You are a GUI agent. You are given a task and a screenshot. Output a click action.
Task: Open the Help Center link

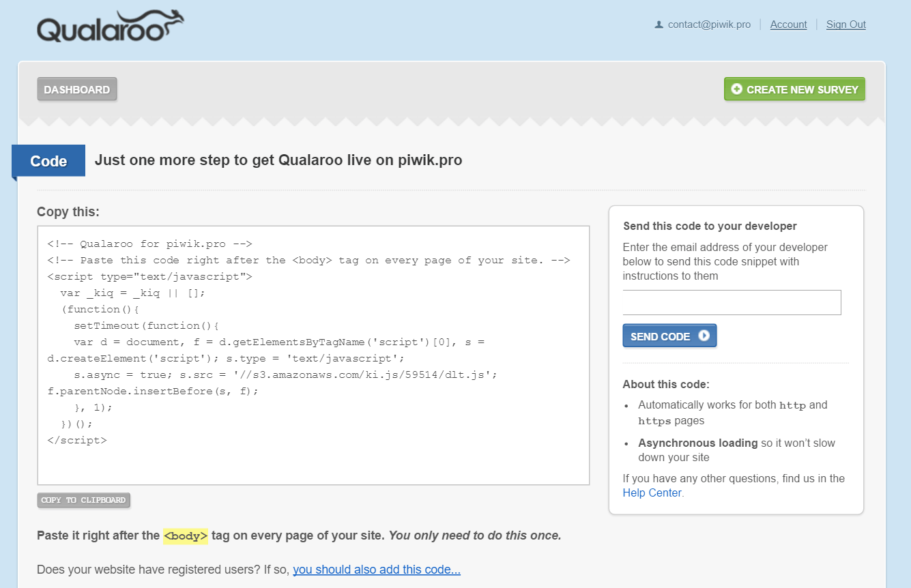click(652, 493)
